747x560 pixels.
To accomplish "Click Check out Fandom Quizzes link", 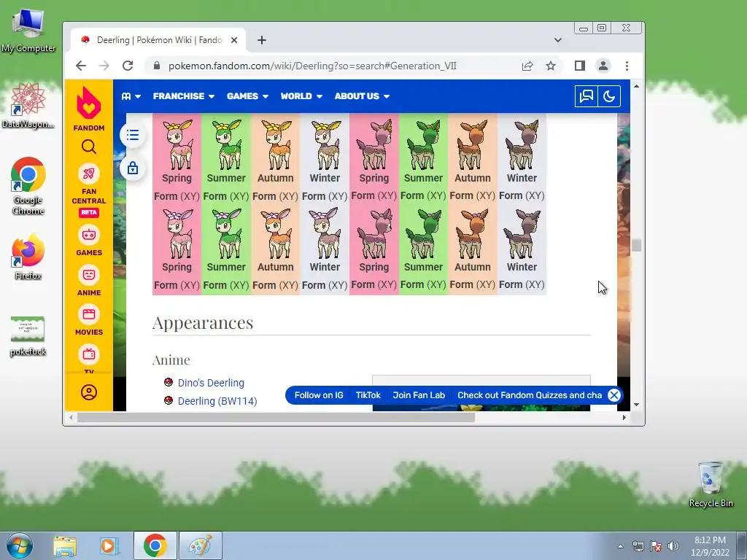I will point(530,395).
